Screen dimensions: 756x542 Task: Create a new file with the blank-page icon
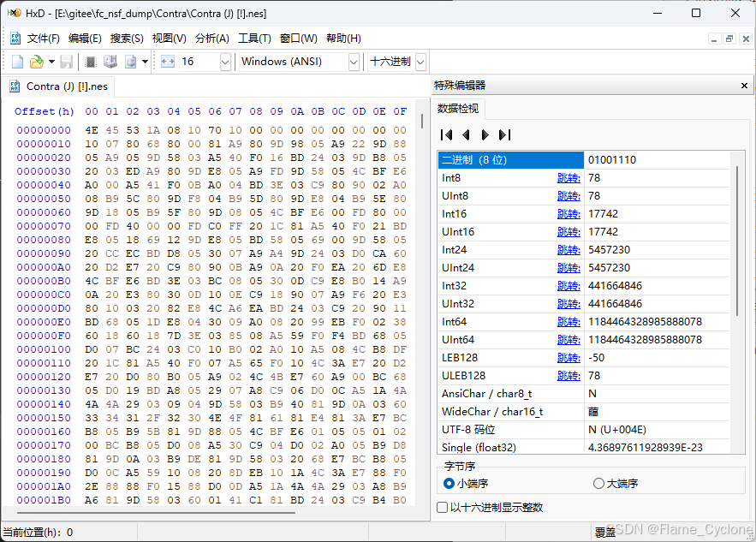tap(17, 62)
